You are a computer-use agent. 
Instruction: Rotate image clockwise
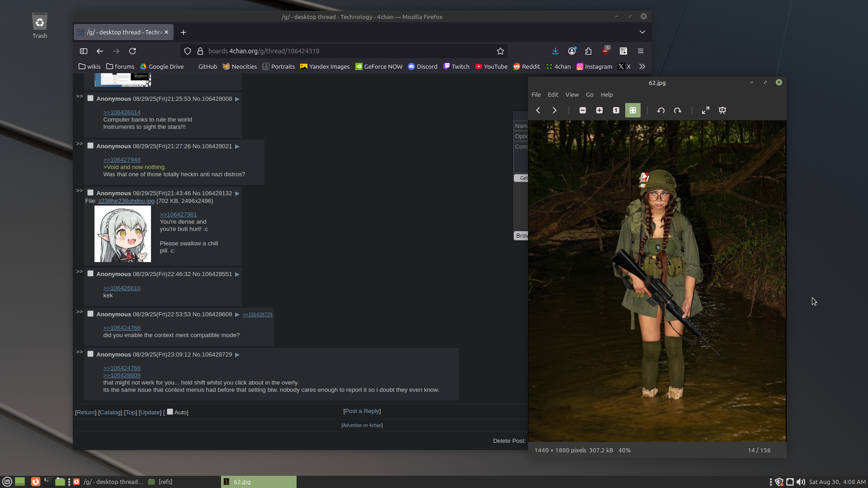point(677,110)
